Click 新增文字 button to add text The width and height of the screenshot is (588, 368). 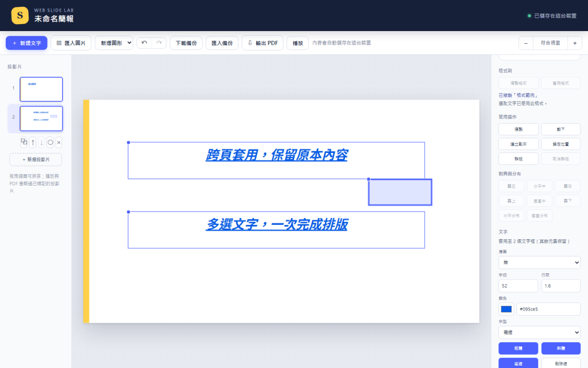tap(26, 43)
